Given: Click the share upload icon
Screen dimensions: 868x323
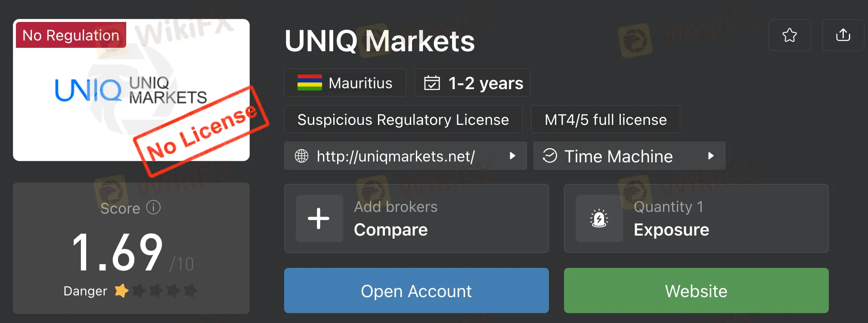Looking at the screenshot, I should (843, 35).
